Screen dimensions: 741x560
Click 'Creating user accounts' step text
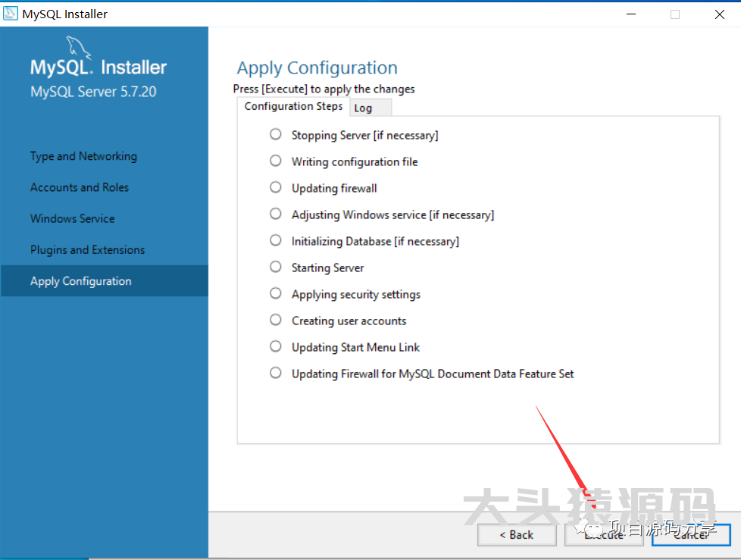pyautogui.click(x=349, y=321)
